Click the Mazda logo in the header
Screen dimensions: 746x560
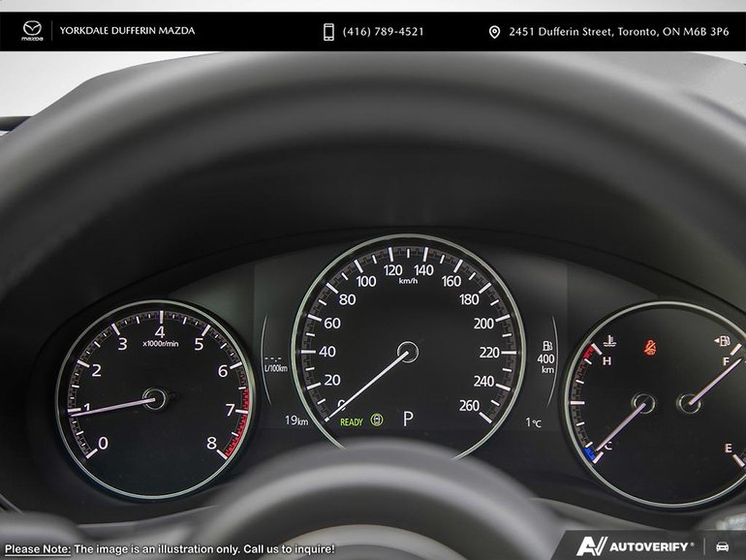32,31
